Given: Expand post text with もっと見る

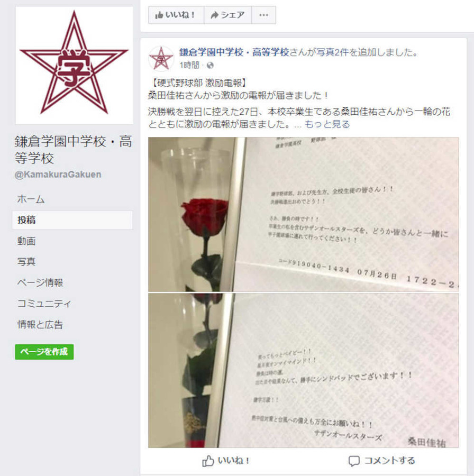Looking at the screenshot, I should click(x=327, y=124).
